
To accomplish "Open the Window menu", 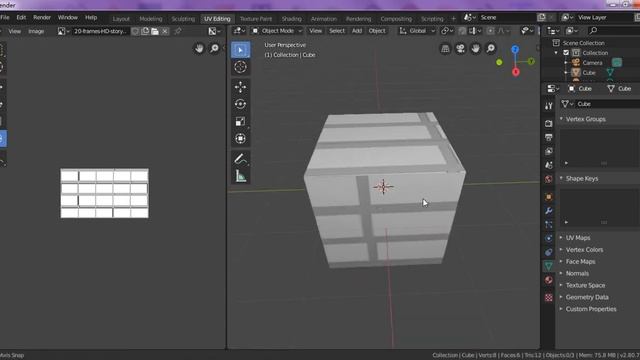I will coord(67,18).
